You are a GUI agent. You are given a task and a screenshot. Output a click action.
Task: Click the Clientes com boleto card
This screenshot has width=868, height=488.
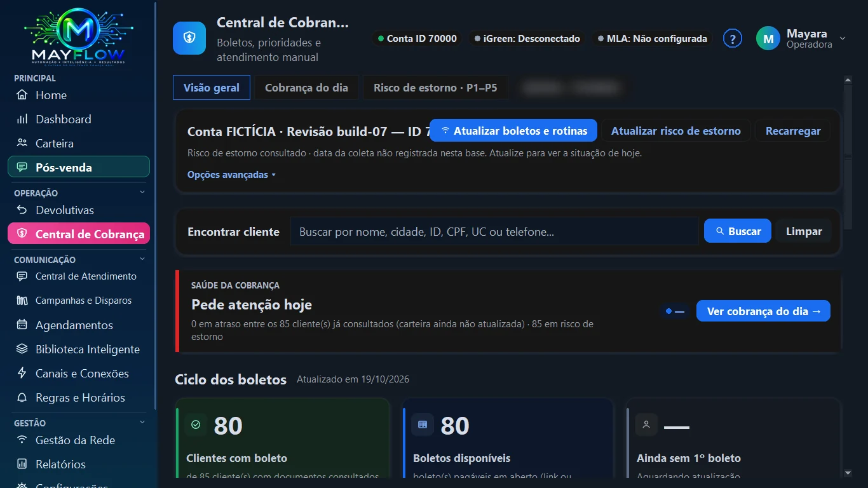283,438
